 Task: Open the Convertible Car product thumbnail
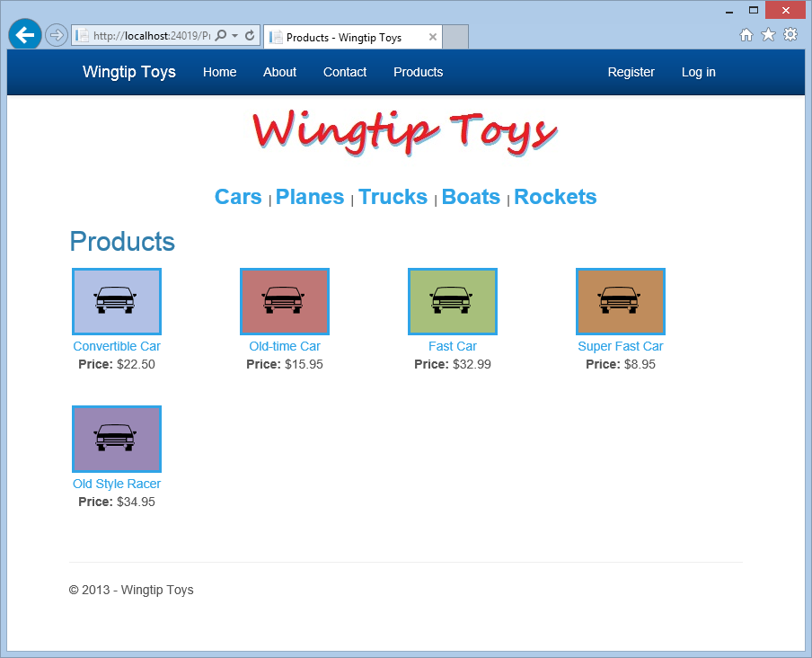pyautogui.click(x=116, y=301)
